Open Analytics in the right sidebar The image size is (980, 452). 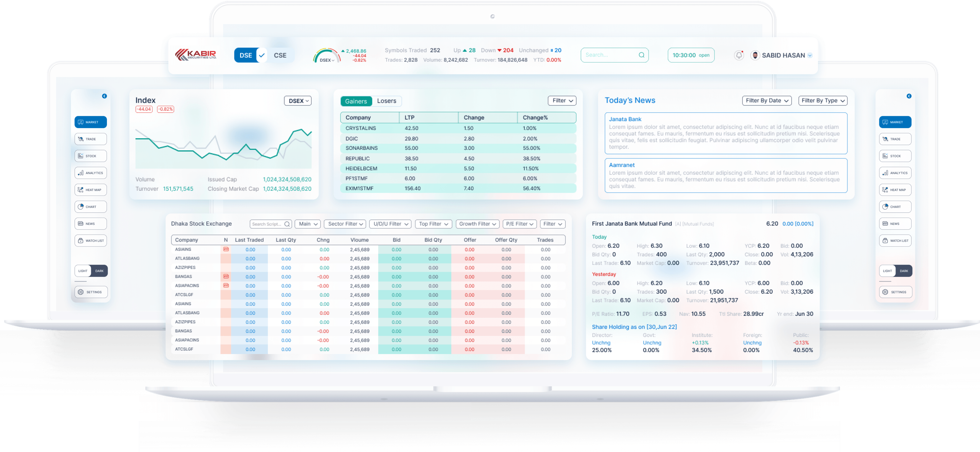pyautogui.click(x=895, y=173)
